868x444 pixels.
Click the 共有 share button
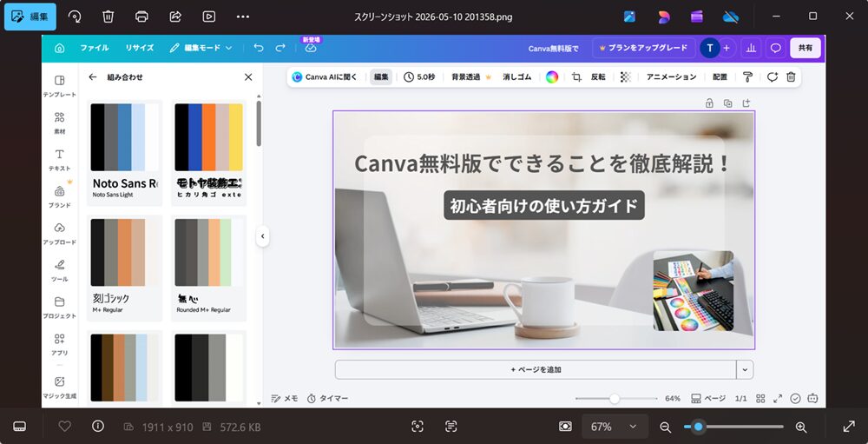click(806, 49)
